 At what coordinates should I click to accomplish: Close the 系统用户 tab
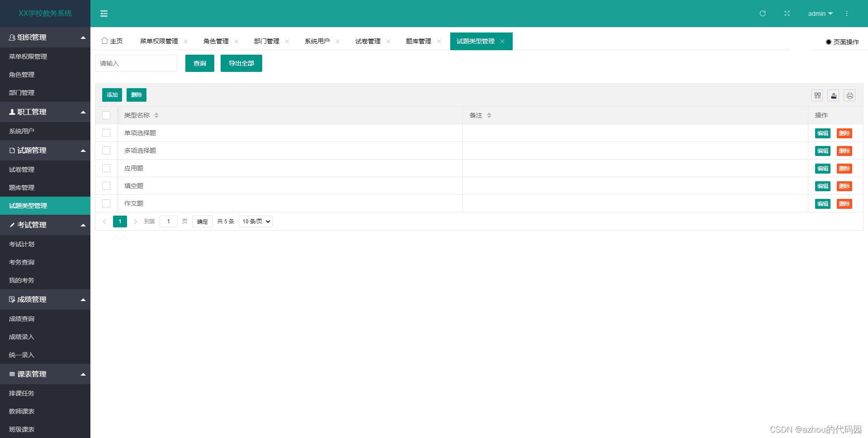point(338,41)
